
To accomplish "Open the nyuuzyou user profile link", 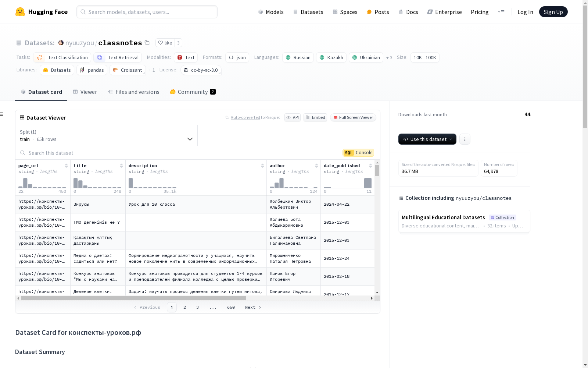I will [x=80, y=43].
